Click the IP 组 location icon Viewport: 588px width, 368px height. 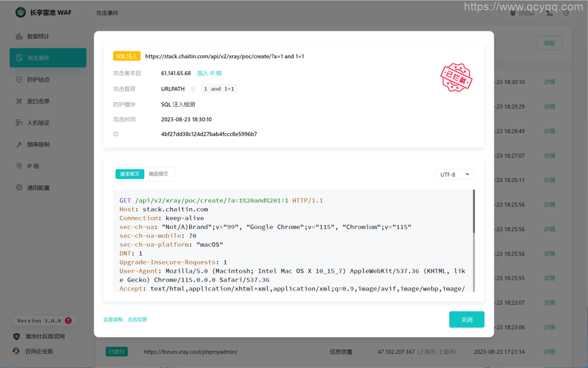click(x=19, y=166)
